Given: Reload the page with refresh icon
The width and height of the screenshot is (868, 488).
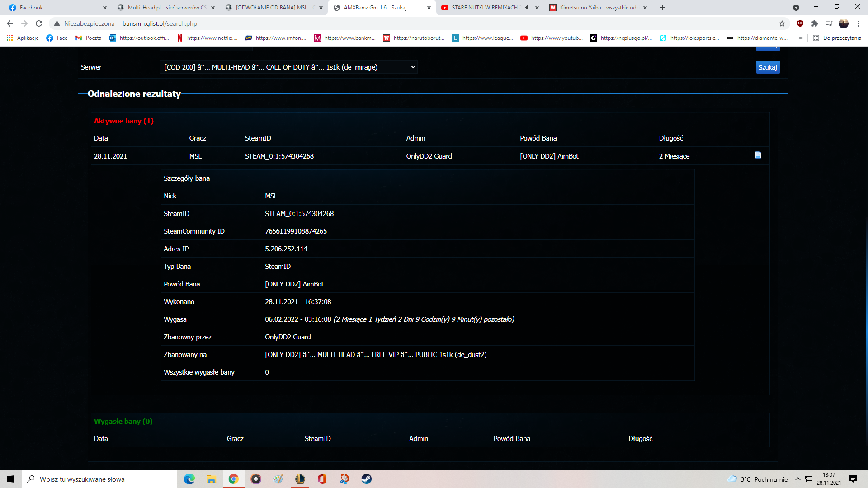Looking at the screenshot, I should pos(39,23).
